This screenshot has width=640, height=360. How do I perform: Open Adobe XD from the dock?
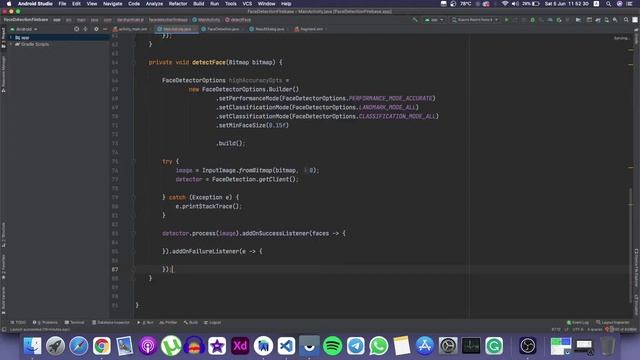[x=240, y=346]
